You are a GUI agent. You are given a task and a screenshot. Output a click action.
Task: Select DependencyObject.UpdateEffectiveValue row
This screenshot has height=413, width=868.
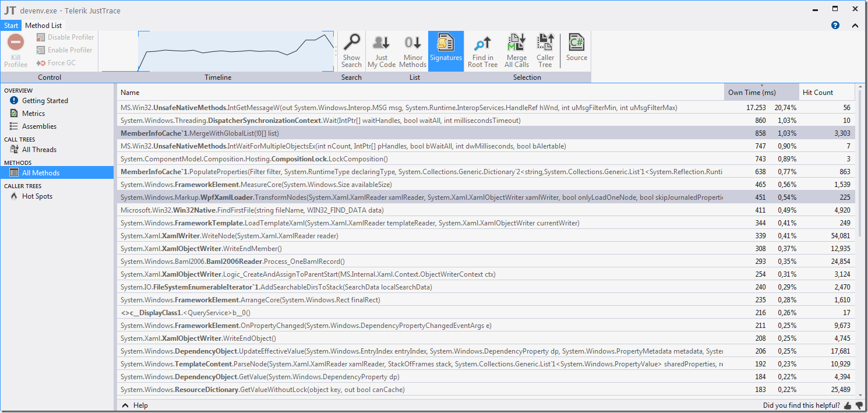[486, 351]
